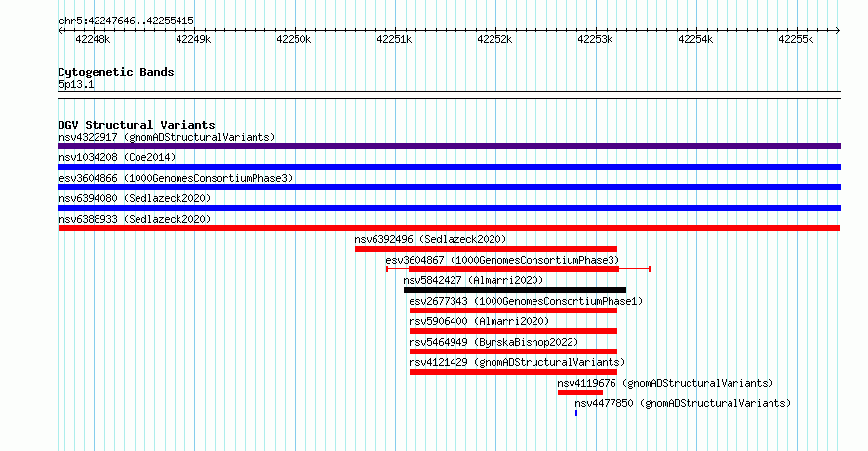Click the red nsv6388933 variant bar

point(449,228)
